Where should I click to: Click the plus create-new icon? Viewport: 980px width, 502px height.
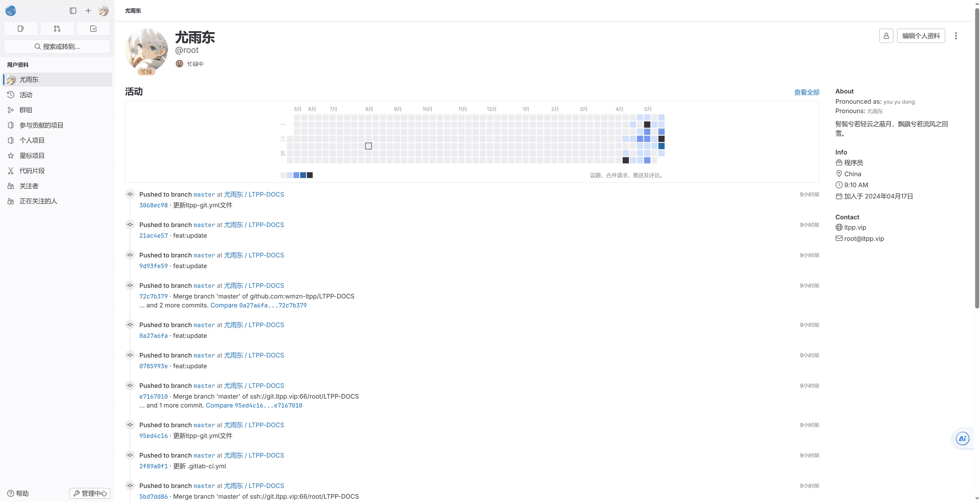[88, 11]
